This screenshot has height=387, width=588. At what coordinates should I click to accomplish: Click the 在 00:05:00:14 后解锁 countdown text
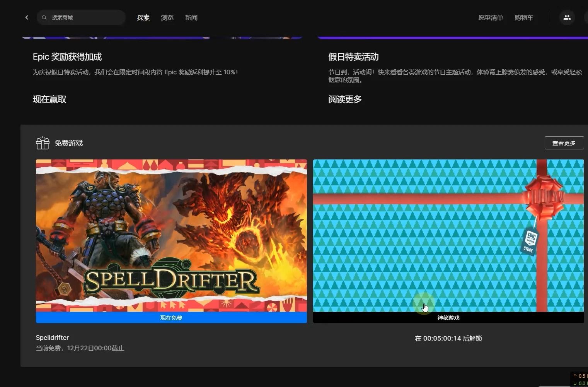(x=448, y=338)
